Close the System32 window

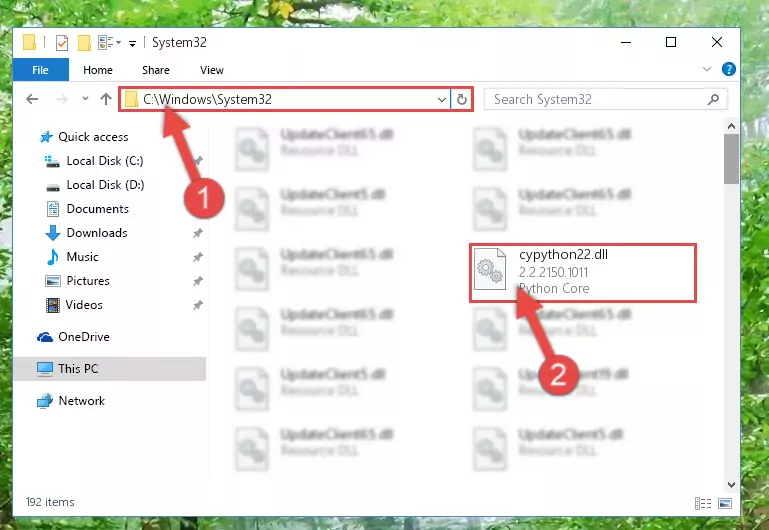click(x=717, y=43)
